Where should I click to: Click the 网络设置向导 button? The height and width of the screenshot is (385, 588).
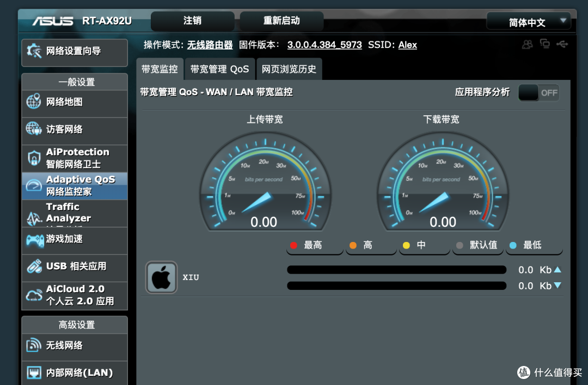(75, 53)
